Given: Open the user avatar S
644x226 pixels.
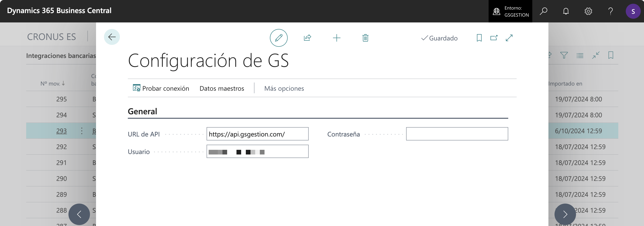Looking at the screenshot, I should point(633,11).
